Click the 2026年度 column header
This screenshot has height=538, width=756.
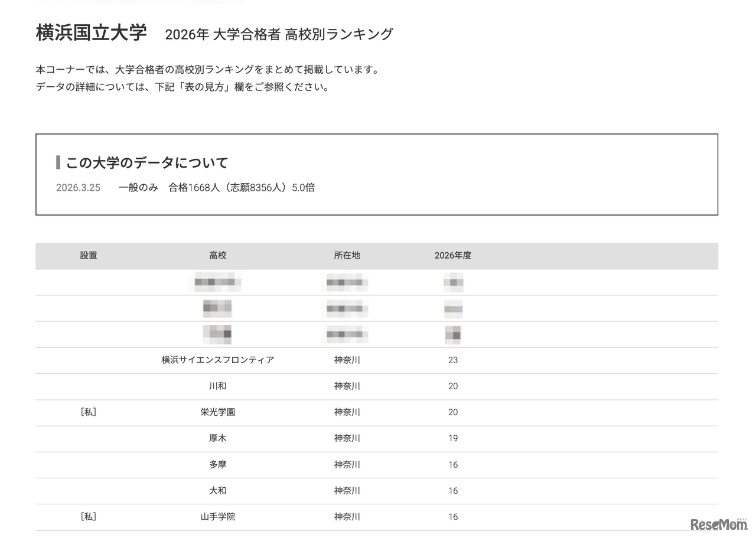pyautogui.click(x=453, y=256)
